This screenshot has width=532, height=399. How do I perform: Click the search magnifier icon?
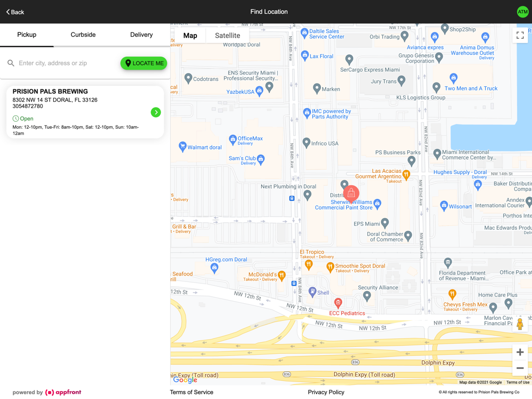coord(11,63)
